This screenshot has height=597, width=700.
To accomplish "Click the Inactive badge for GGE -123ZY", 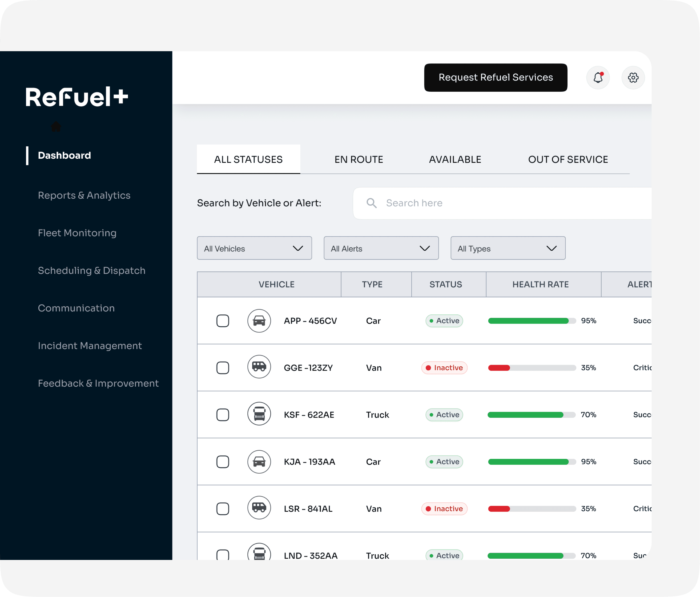I will (x=444, y=368).
